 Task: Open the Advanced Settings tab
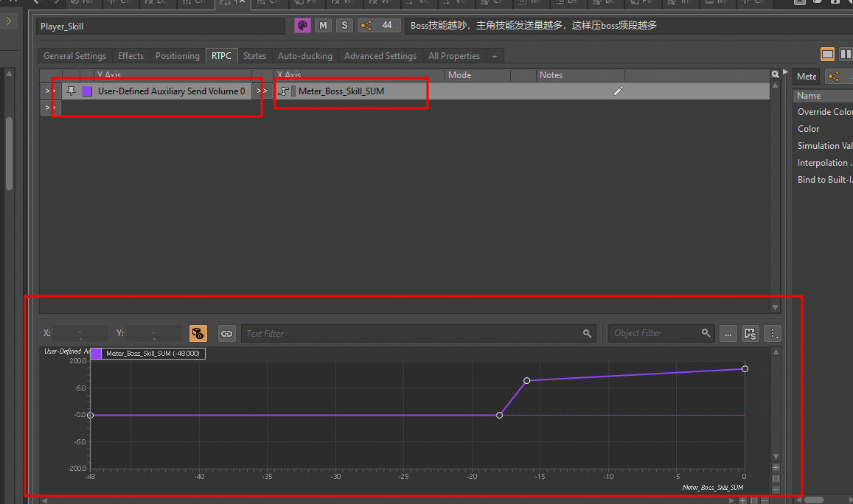[380, 55]
